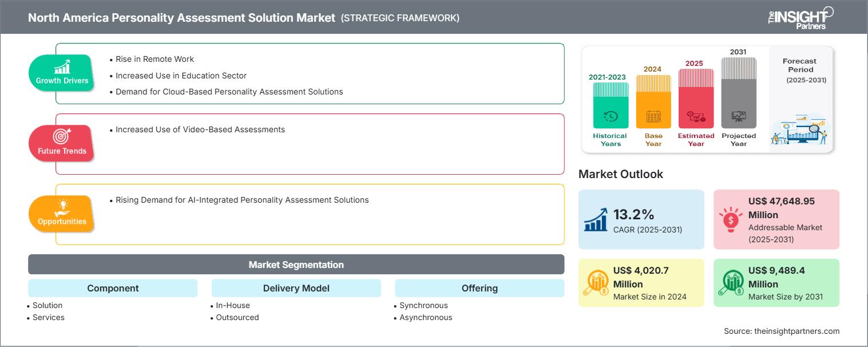
Task: Click the Historical Years clock icon
Action: tap(610, 115)
